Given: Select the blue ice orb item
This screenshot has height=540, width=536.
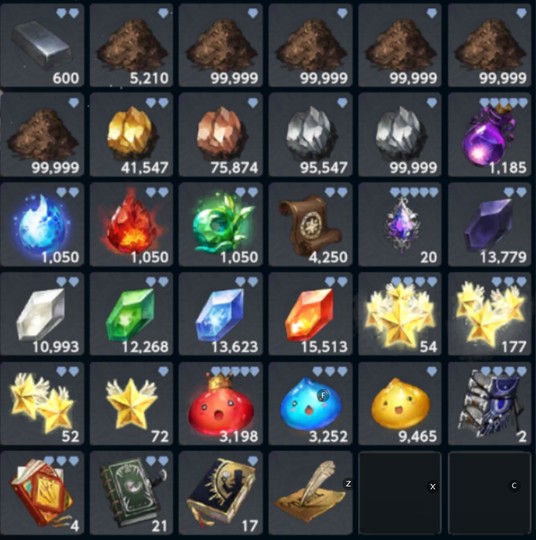Looking at the screenshot, I should tap(42, 224).
